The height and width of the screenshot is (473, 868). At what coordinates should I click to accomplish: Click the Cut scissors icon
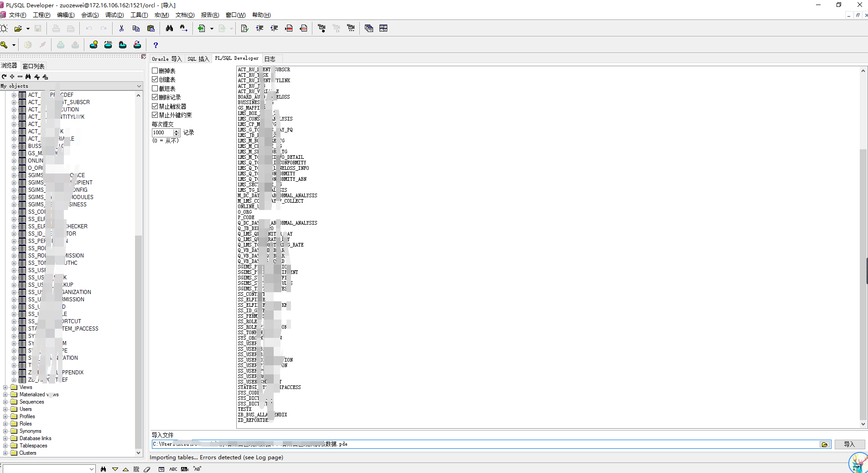point(121,28)
